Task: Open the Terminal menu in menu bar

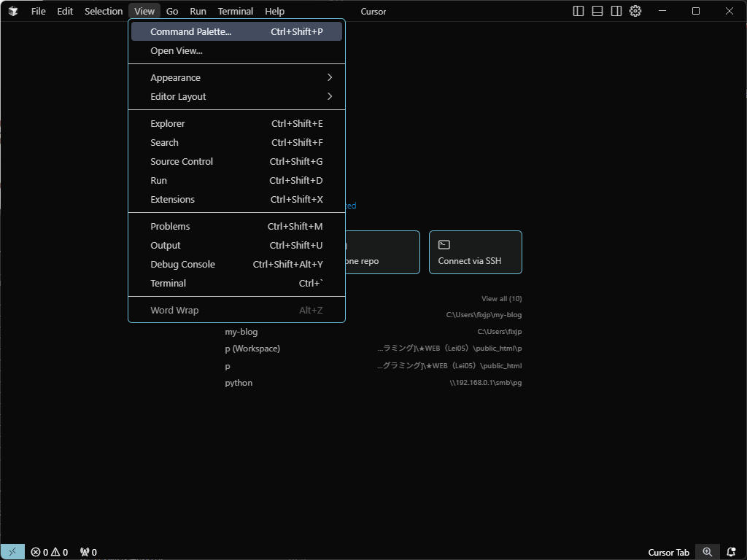Action: click(x=235, y=11)
